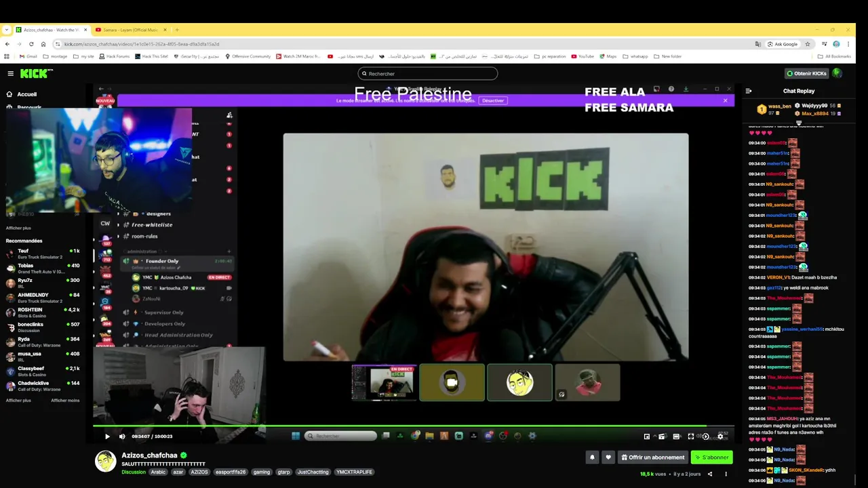
Task: Click Offrir un abonnement button
Action: (x=652, y=457)
